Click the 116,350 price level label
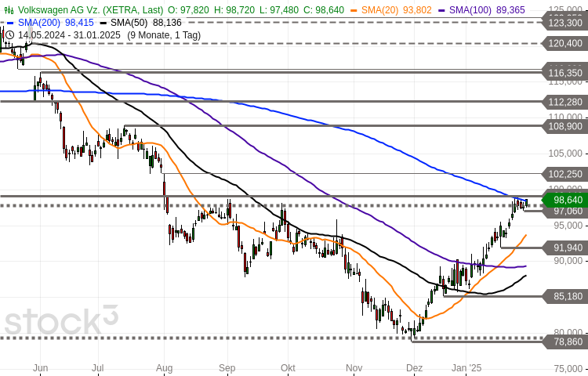Screen dimensions: 588x376 click(564, 73)
